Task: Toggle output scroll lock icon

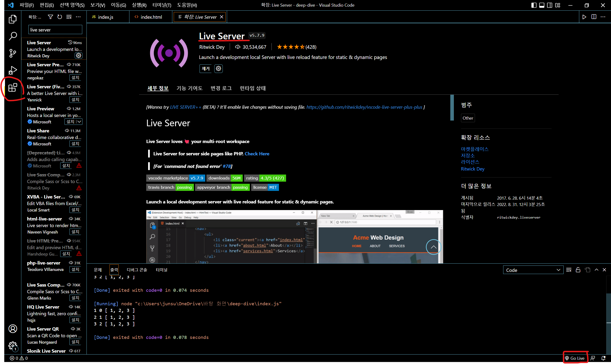Action: (578, 270)
